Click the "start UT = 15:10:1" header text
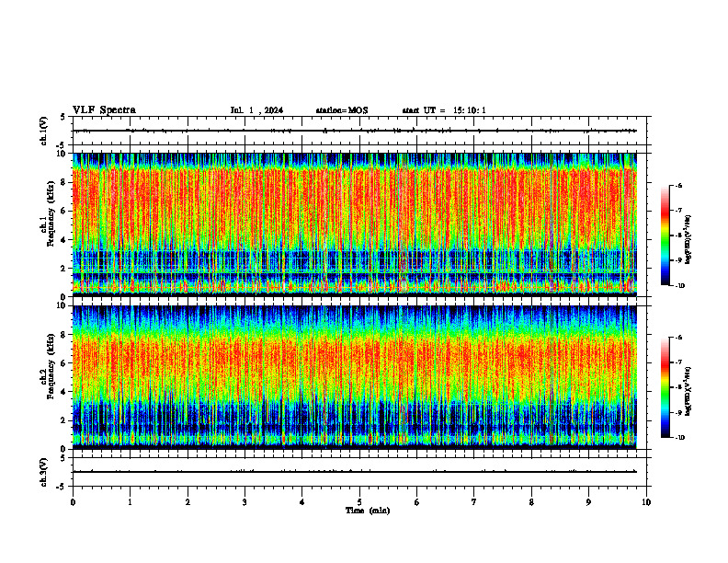This screenshot has height=563, width=728. click(x=444, y=110)
